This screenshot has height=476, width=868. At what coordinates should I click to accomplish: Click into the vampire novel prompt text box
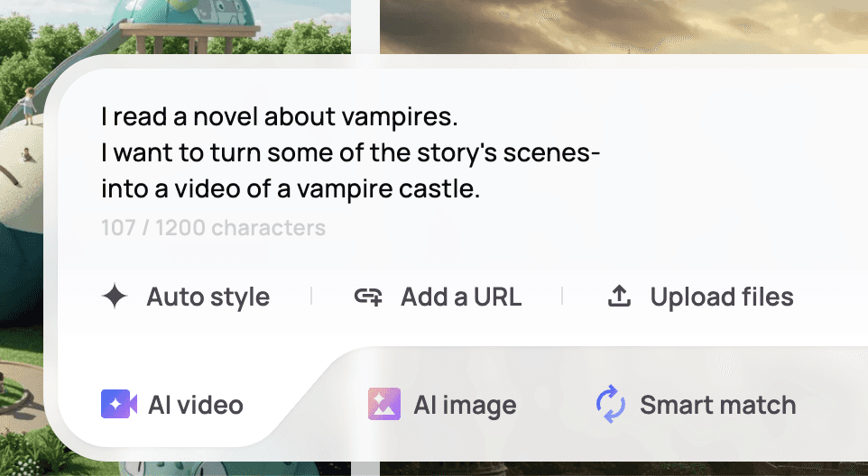pos(351,153)
